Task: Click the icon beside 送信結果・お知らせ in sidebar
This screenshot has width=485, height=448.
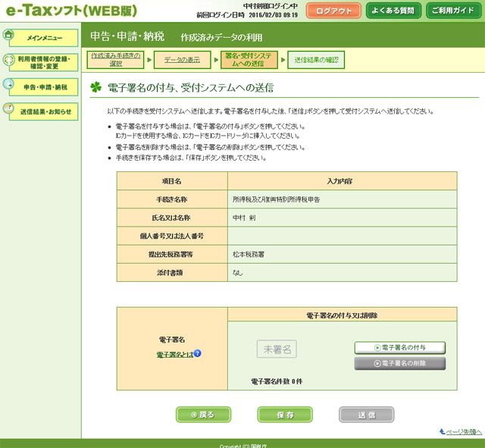Action: 8,110
